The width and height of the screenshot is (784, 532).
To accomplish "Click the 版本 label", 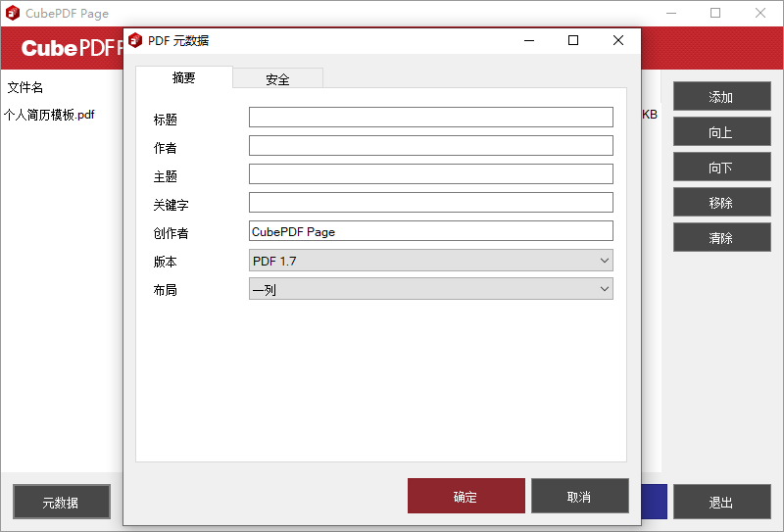I will (165, 262).
